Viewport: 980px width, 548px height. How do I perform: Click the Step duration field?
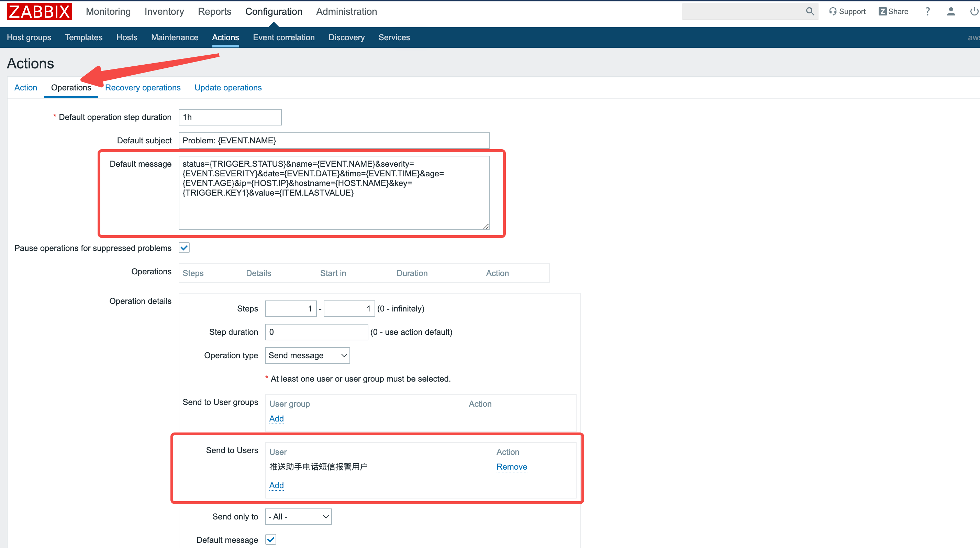(x=316, y=332)
